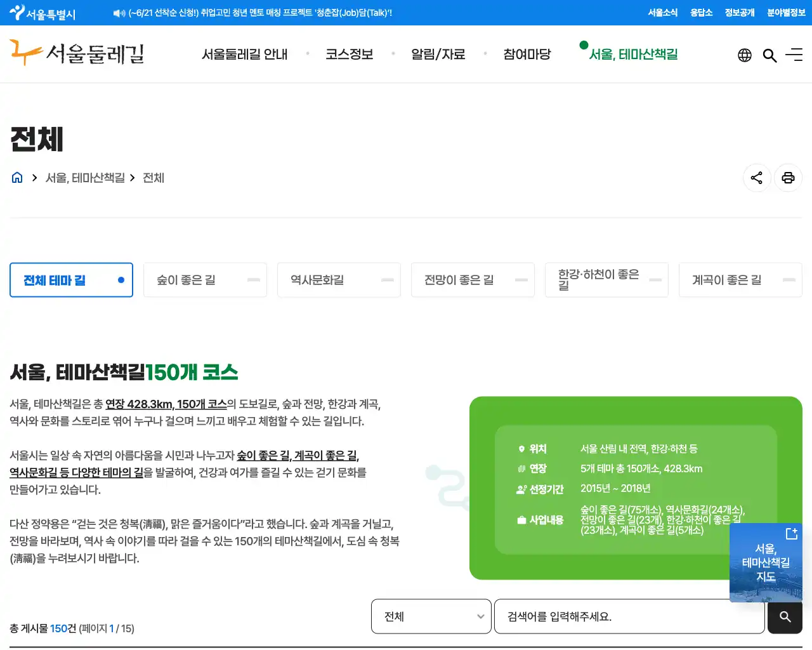Click the print icon button

coord(788,178)
